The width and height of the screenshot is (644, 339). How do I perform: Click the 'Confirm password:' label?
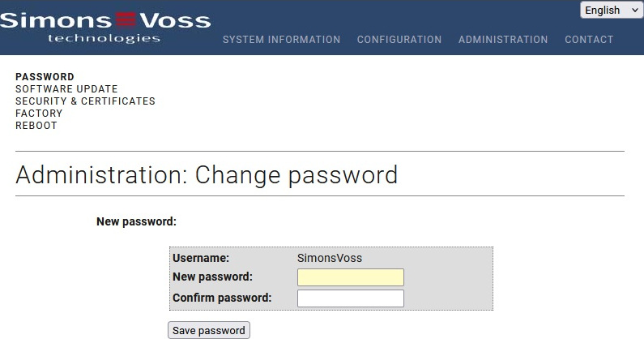coord(222,298)
